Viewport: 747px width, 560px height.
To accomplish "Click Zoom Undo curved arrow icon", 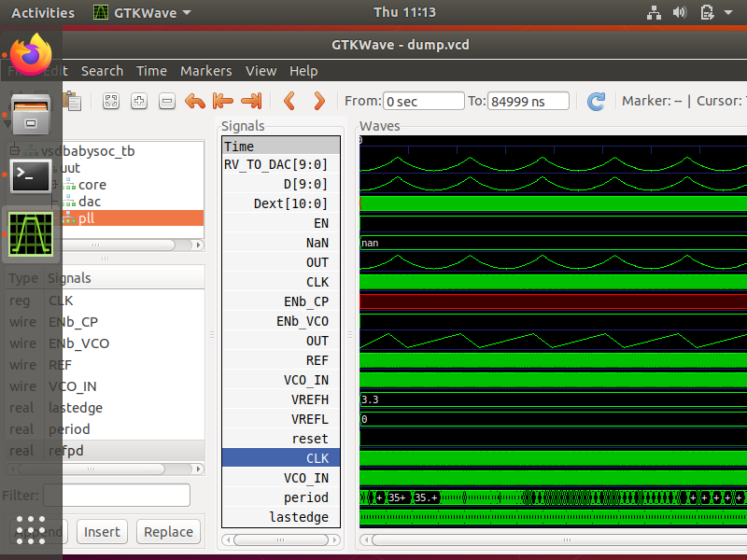I will (x=195, y=101).
